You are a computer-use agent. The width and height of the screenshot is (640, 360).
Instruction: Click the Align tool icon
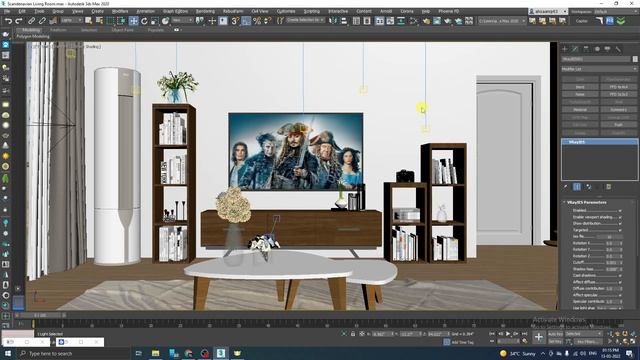click(344, 20)
